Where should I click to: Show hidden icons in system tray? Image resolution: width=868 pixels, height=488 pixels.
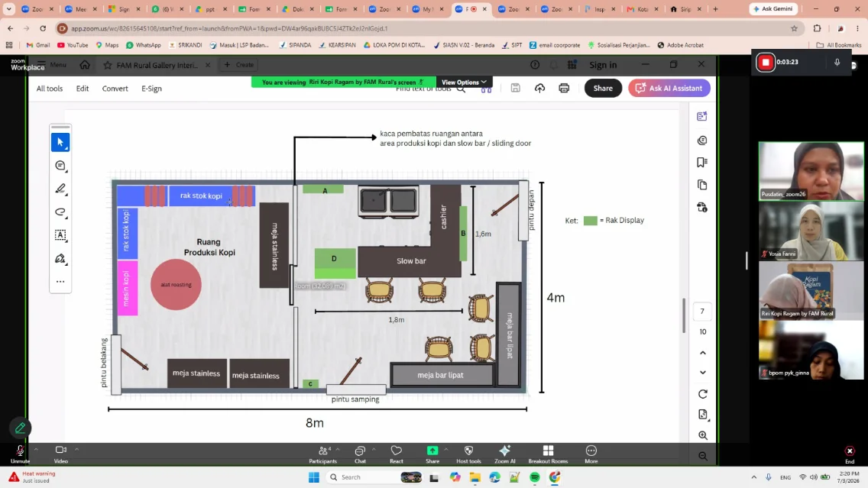pyautogui.click(x=753, y=477)
